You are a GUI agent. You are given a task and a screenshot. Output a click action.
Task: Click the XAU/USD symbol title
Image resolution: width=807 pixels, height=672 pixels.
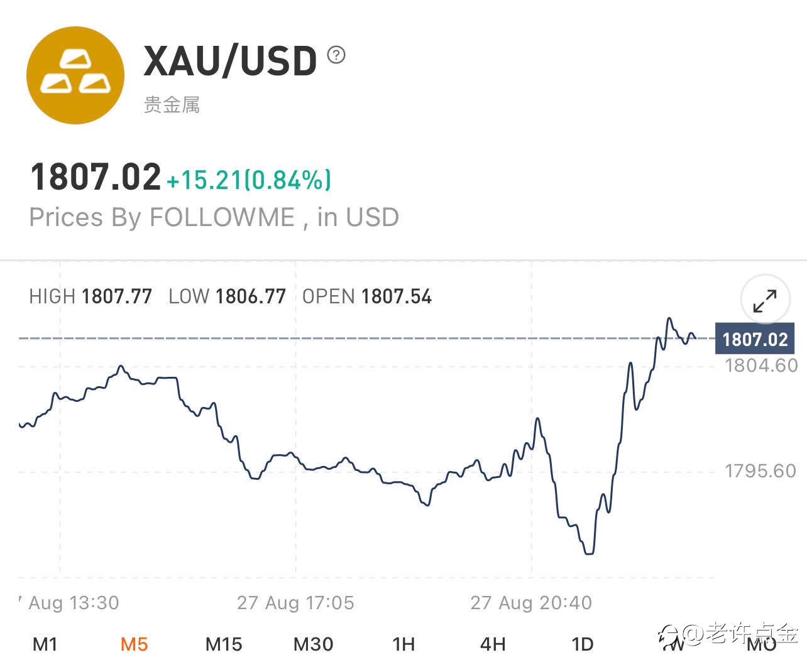click(230, 62)
